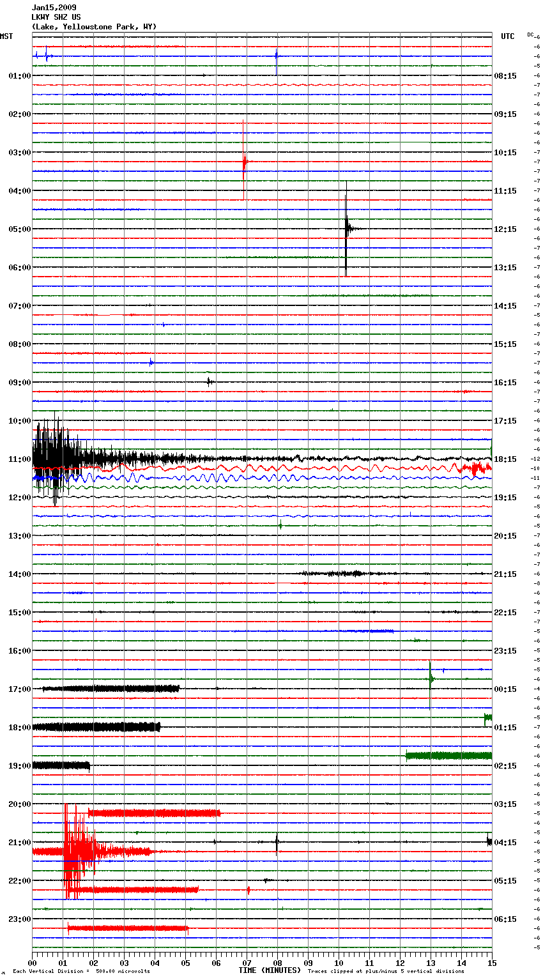Click the TIME (MINUTES) axis title
543x980 pixels.
click(x=270, y=970)
